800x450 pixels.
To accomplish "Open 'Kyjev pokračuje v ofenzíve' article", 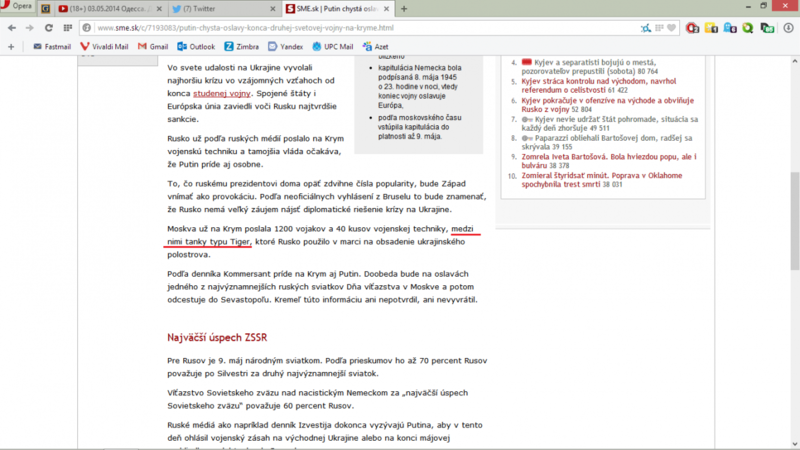I will (x=608, y=105).
